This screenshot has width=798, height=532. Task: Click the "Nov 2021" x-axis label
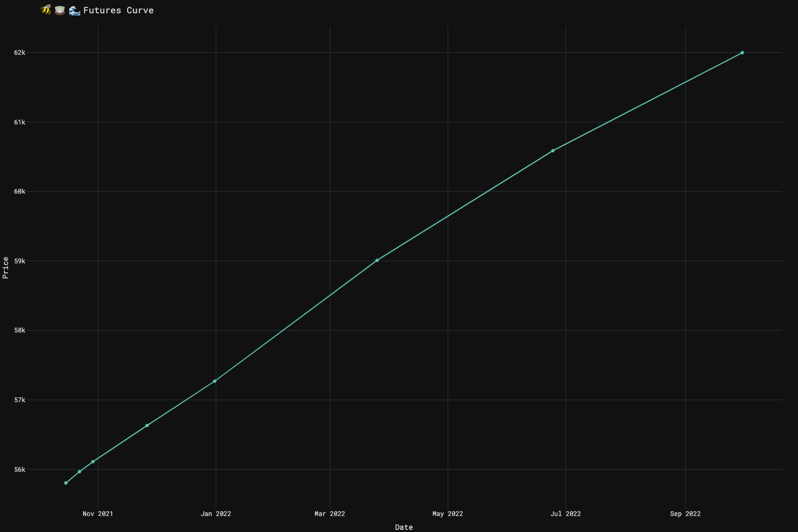coord(98,514)
